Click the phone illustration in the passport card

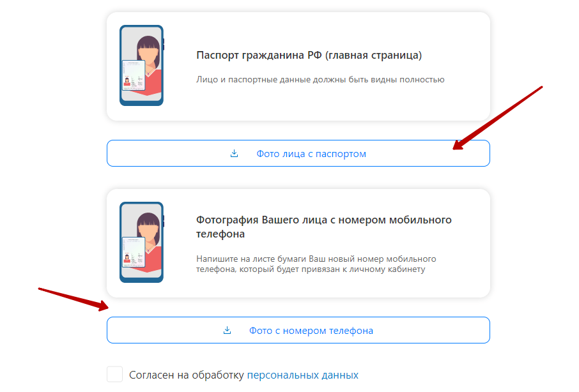click(142, 66)
